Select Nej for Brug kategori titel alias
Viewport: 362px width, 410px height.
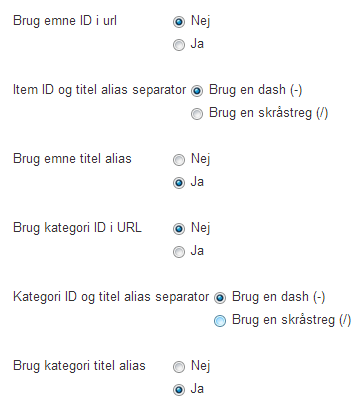coord(179,367)
